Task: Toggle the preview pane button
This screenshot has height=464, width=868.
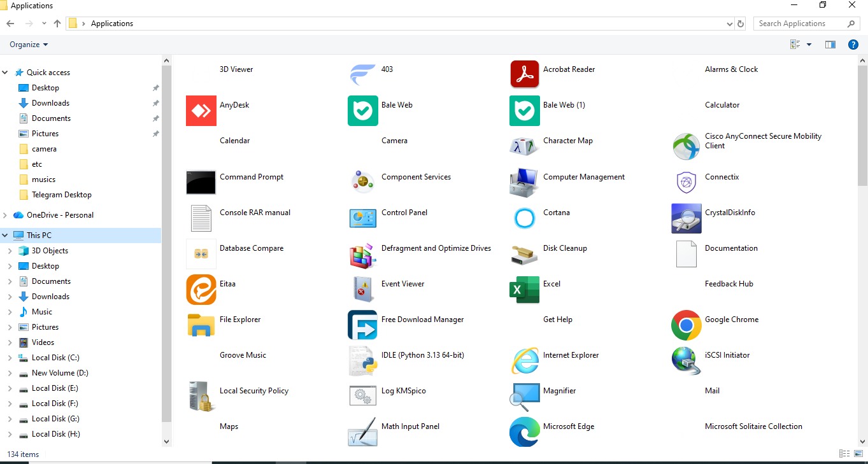Action: (x=830, y=45)
